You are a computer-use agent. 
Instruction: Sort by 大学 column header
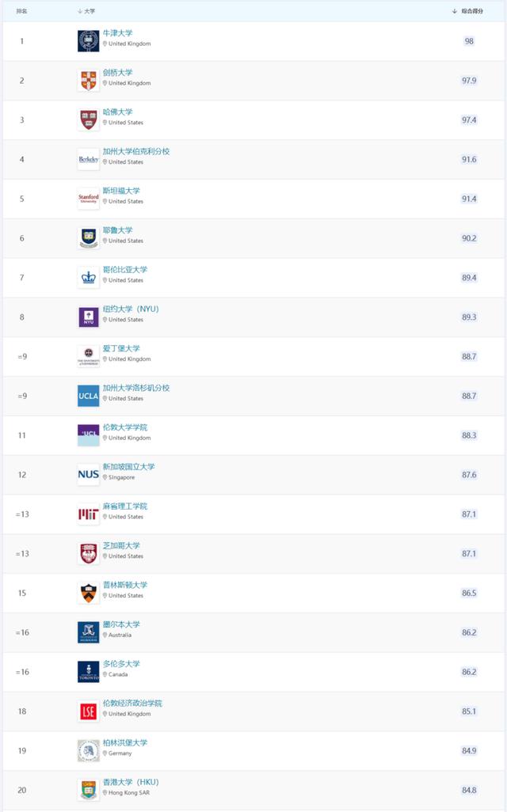87,11
